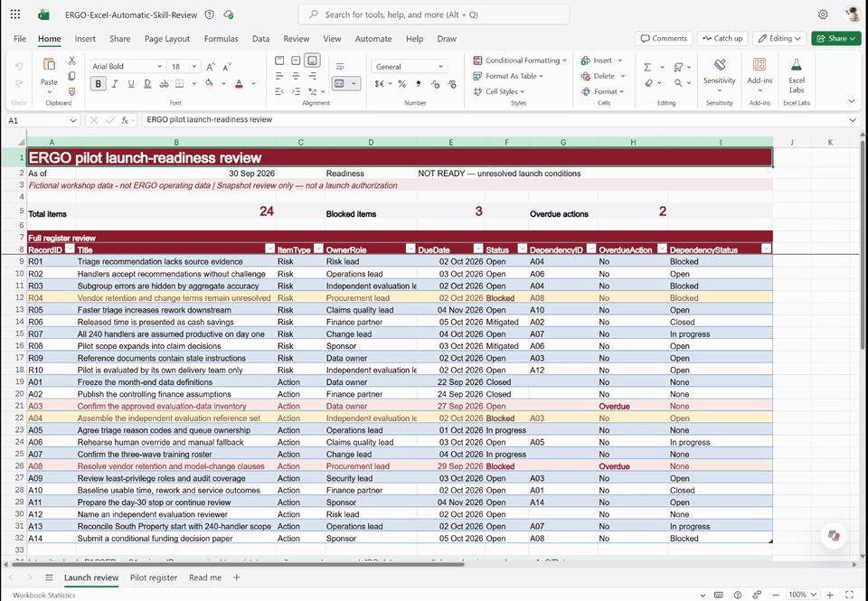Click the Increase Font Size icon

[211, 67]
